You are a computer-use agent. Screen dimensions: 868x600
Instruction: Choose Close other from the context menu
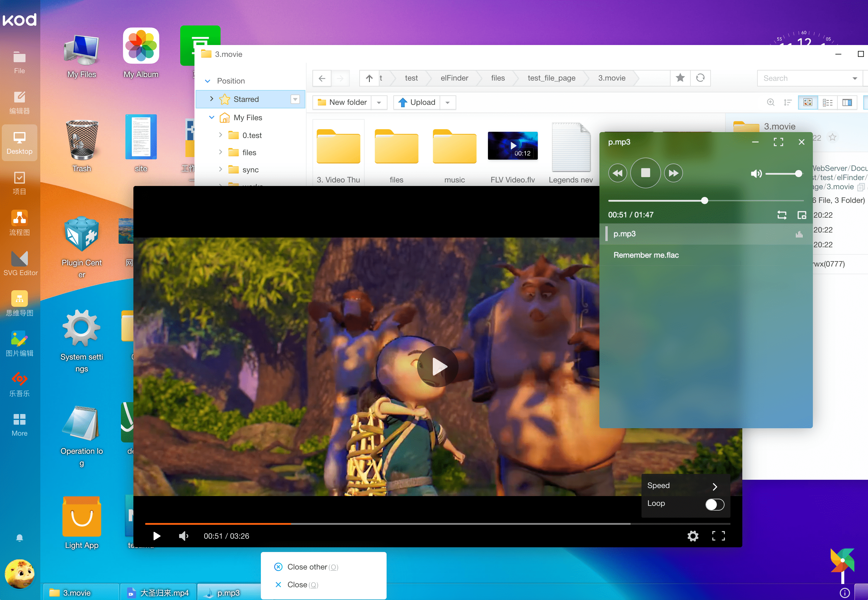[307, 567]
